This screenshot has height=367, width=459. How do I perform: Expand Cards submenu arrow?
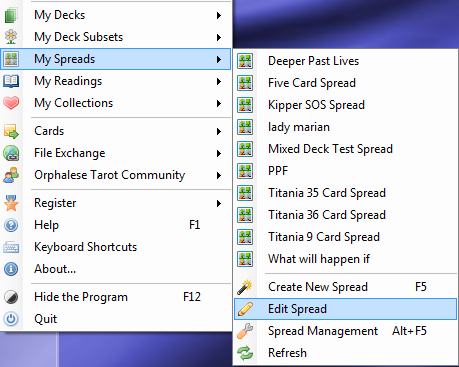click(219, 131)
